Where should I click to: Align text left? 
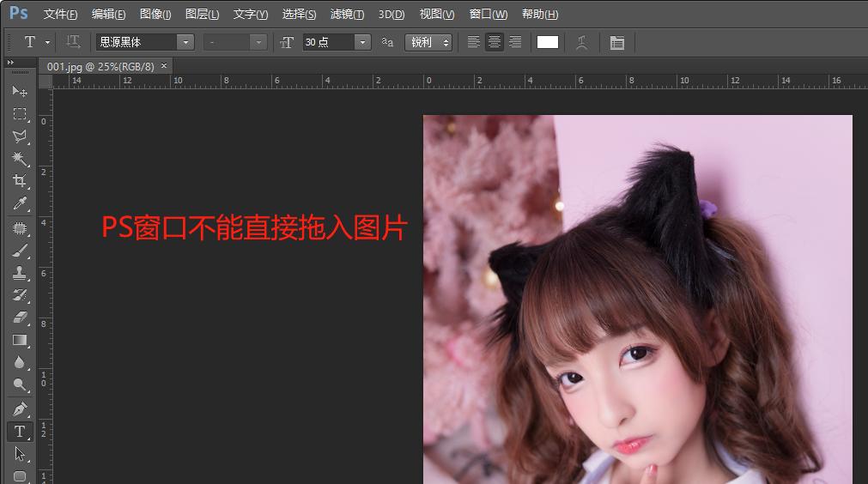[x=473, y=42]
